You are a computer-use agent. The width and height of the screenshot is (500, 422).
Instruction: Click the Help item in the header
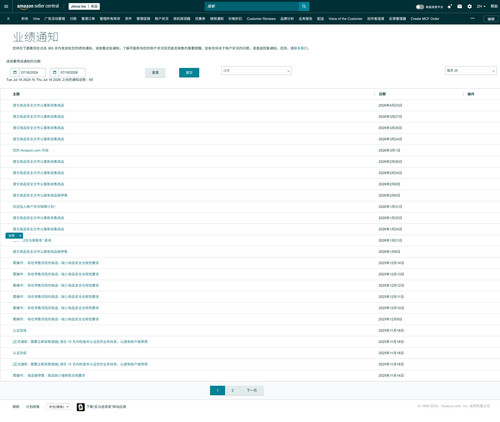click(494, 6)
